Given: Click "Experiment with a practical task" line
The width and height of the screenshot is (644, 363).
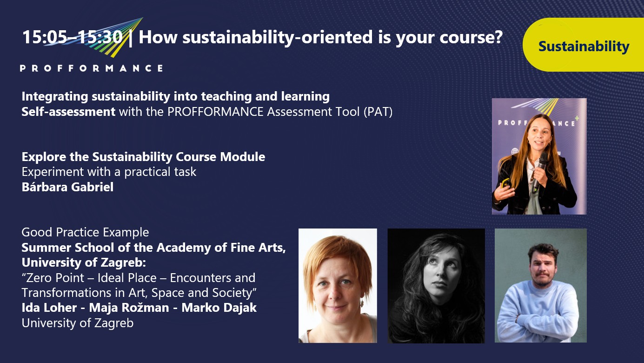Looking at the screenshot, I should (109, 172).
